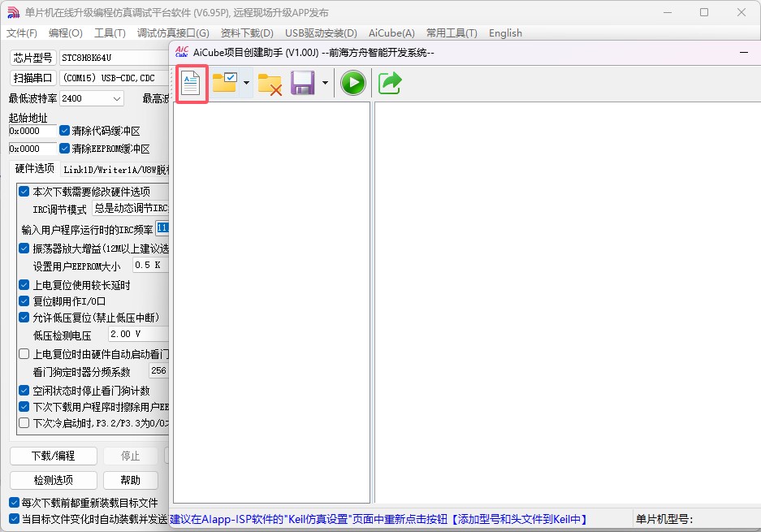Open the 文件(F) menu
The width and height of the screenshot is (761, 532).
pyautogui.click(x=22, y=33)
